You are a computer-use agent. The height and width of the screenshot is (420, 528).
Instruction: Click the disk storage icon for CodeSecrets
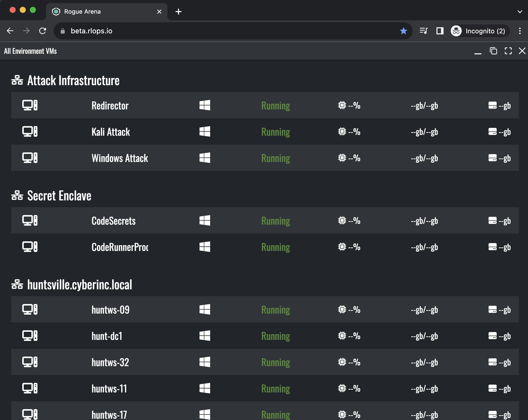point(492,220)
